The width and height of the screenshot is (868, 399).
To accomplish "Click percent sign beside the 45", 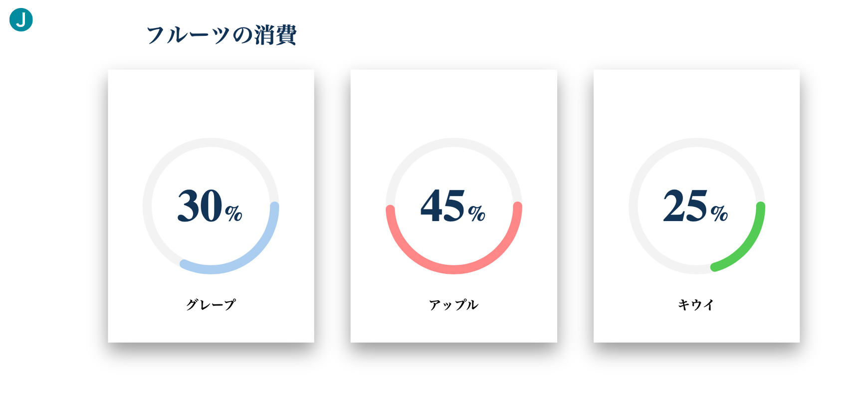I will (x=476, y=213).
